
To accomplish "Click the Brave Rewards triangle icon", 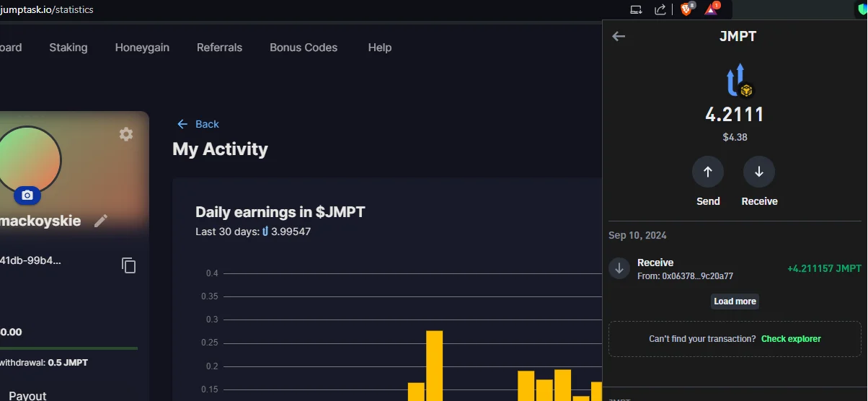I will click(x=712, y=9).
